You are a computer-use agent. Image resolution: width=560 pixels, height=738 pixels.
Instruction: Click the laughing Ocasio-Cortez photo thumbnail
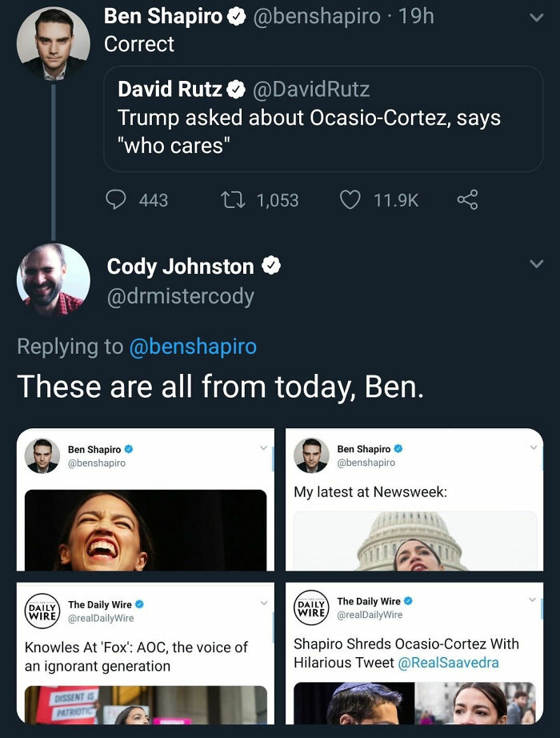[146, 528]
